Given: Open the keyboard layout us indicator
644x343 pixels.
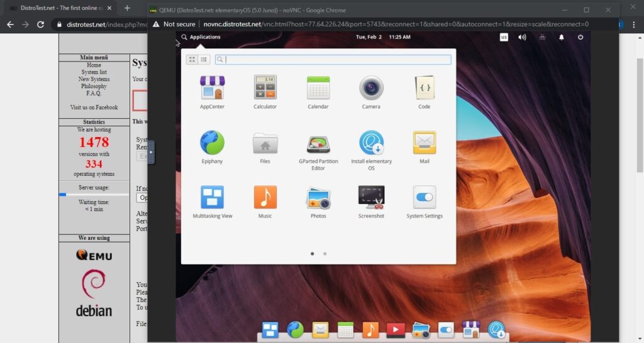Looking at the screenshot, I should pyautogui.click(x=504, y=37).
